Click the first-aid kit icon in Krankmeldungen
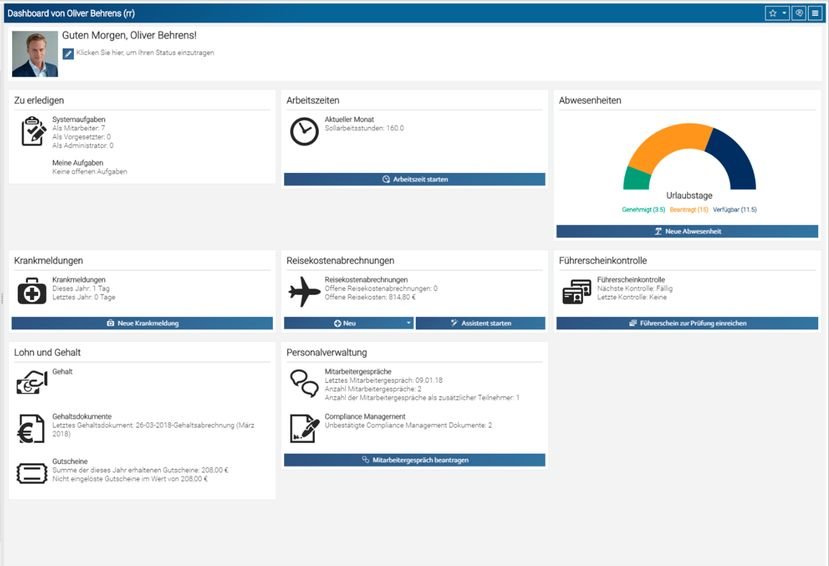The width and height of the screenshot is (829, 566). tap(32, 291)
